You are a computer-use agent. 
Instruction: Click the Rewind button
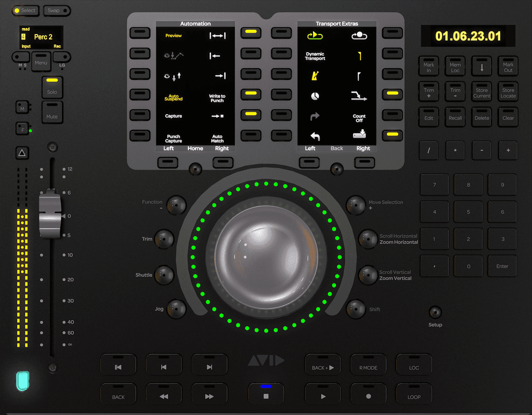click(164, 396)
